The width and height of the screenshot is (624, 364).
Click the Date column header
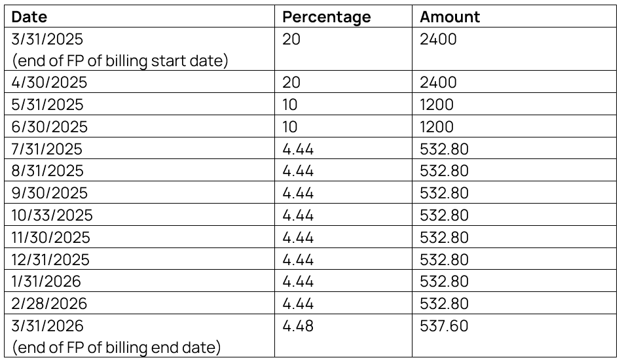pos(29,17)
